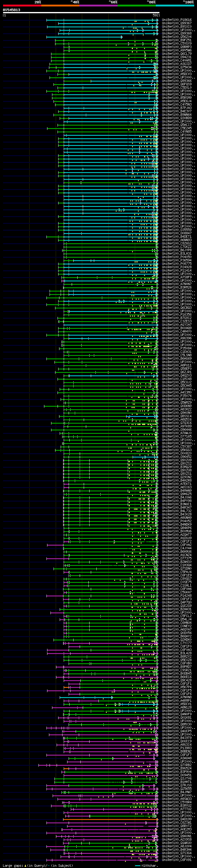Select hit label UniRef100_O94231
Viewport: 197px width, 868px height.
tap(176, 57)
